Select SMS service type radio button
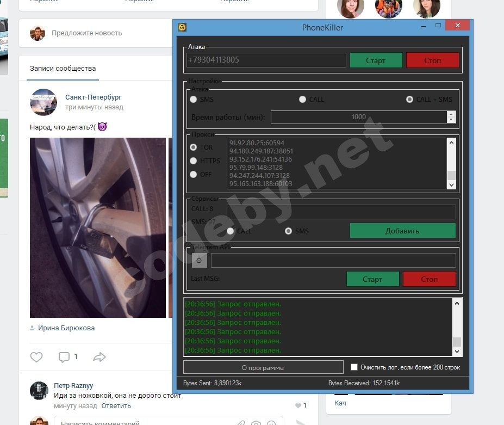The height and width of the screenshot is (425, 504). point(288,231)
